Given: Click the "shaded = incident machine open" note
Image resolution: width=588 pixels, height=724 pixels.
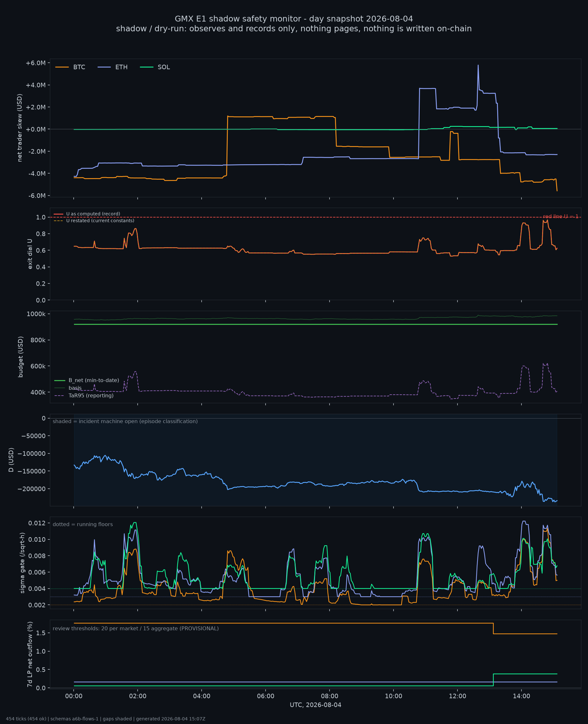Looking at the screenshot, I should pos(125,421).
